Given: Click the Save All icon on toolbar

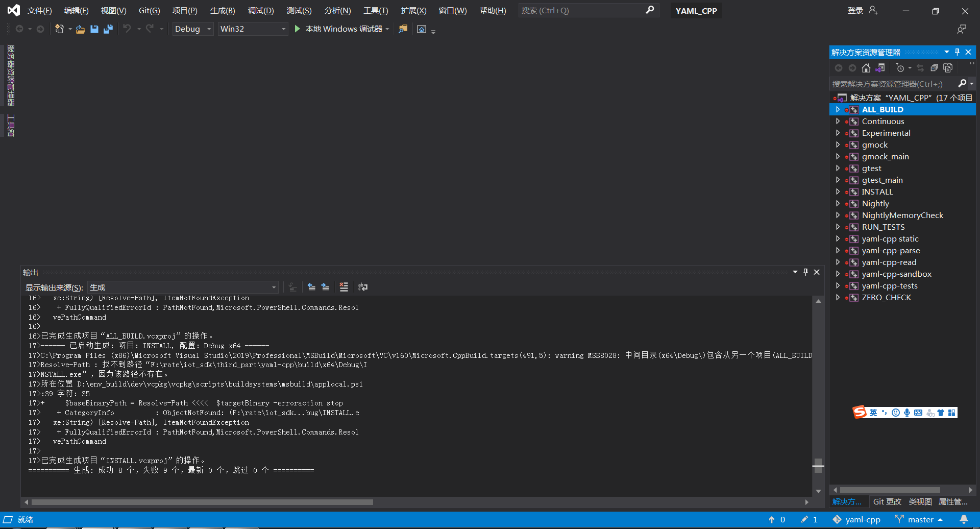Looking at the screenshot, I should (x=108, y=29).
